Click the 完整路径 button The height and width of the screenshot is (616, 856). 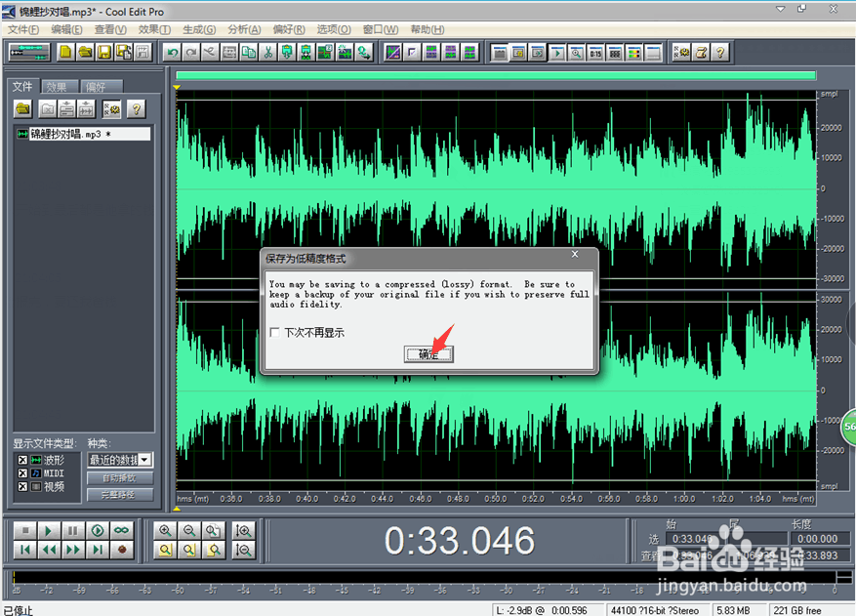(x=119, y=495)
